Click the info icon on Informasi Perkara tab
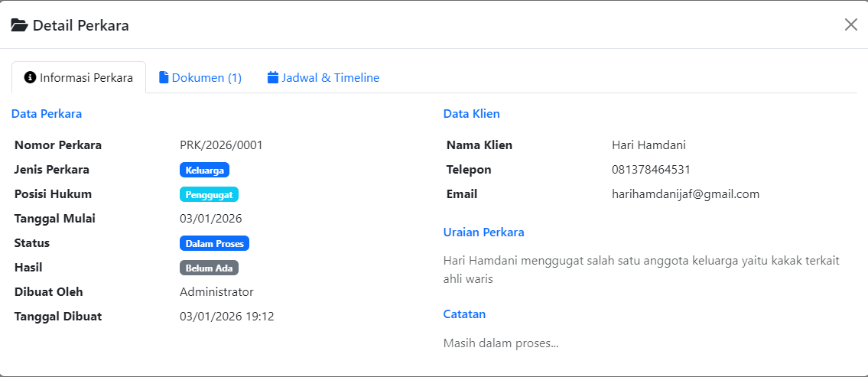Screen dimensions: 868x377 pos(30,77)
